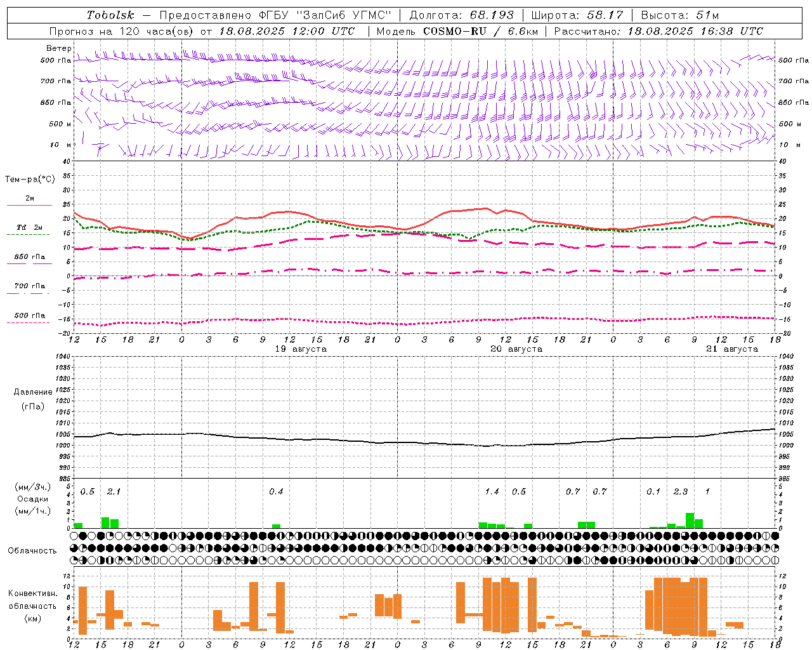Click the Давление panel label
812x650 pixels.
[33, 392]
